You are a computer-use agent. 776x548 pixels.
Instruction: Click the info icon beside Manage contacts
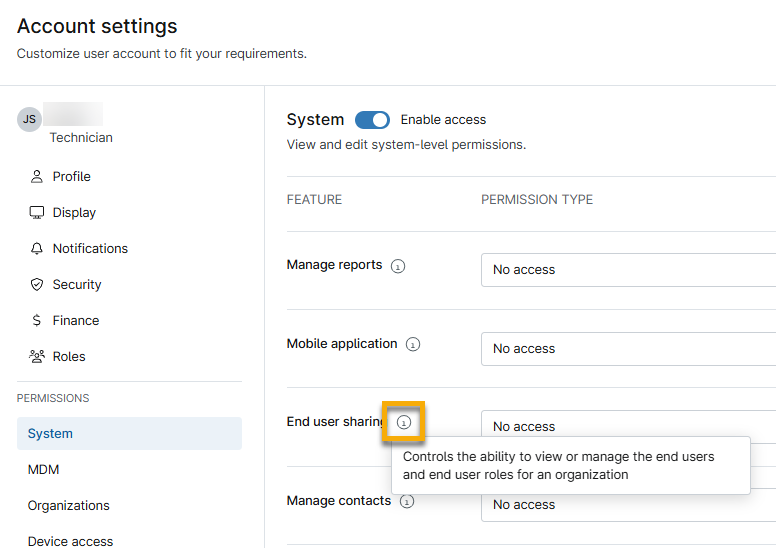[407, 501]
